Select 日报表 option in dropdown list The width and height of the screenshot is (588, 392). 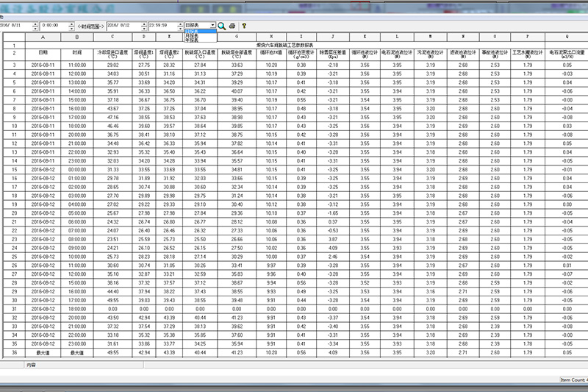(x=193, y=31)
